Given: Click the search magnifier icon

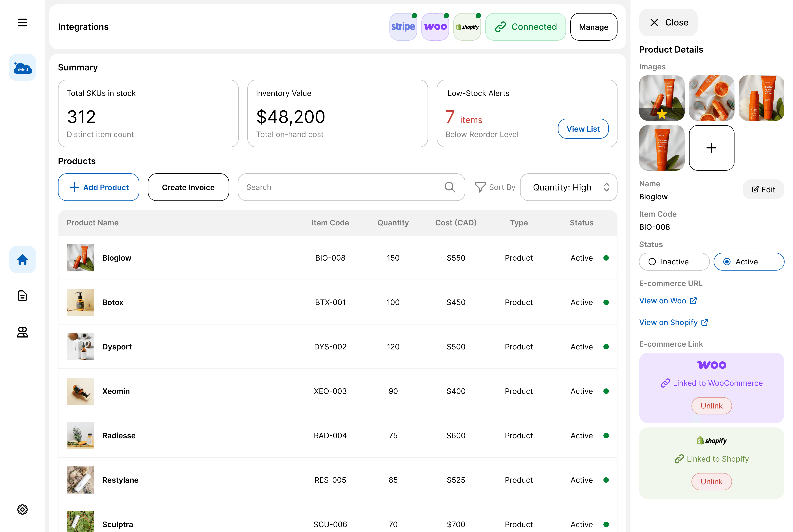Looking at the screenshot, I should [x=450, y=187].
